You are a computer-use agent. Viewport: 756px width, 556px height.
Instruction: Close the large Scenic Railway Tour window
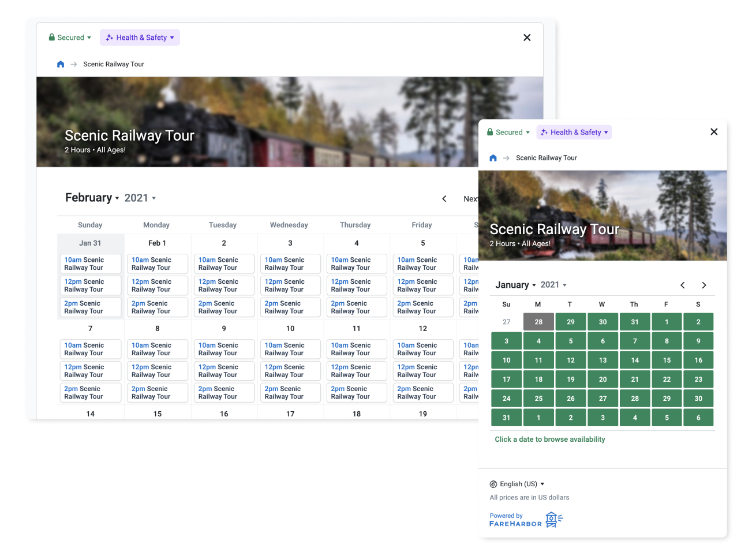click(527, 37)
